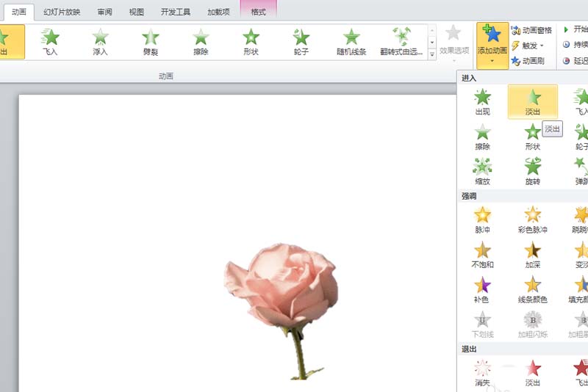
Task: Choose the 不饱和 emphasis effect
Action: coord(483,255)
